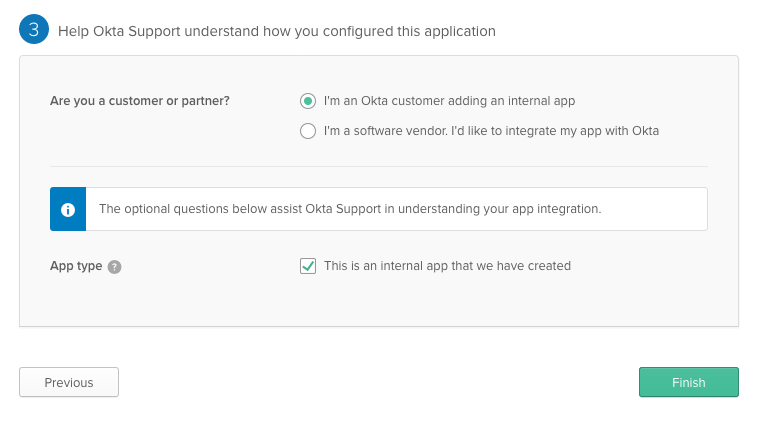761x433 pixels.
Task: Click the "This is an internal app" label text
Action: (447, 266)
